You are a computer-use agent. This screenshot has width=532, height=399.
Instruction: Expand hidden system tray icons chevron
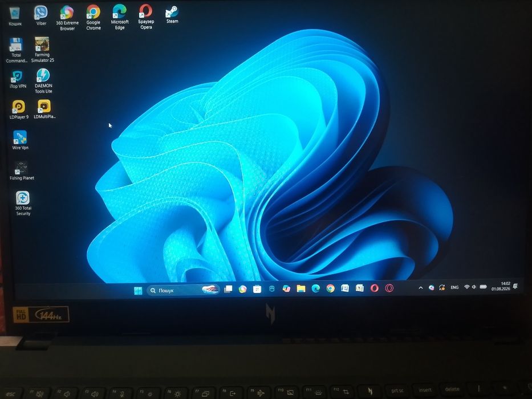click(421, 288)
